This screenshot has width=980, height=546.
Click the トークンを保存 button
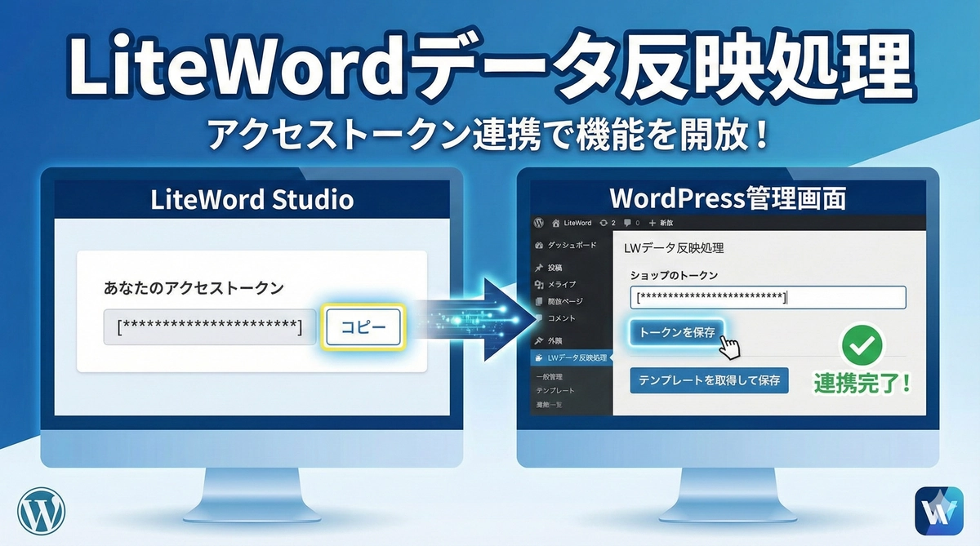point(676,332)
